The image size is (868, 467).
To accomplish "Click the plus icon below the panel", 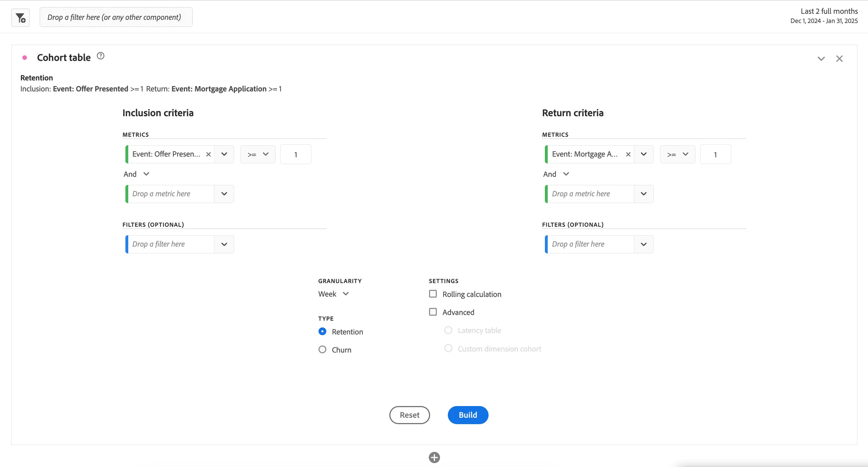I will (x=434, y=457).
